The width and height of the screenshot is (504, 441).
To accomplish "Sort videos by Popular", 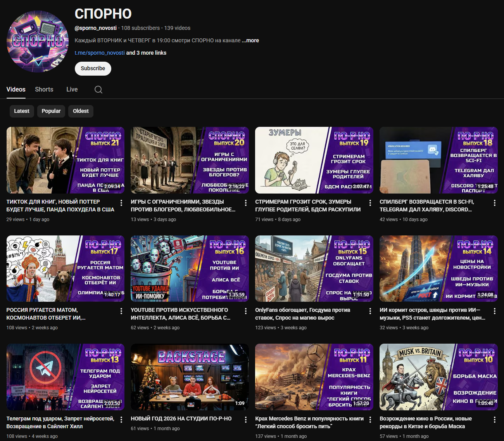I will [51, 111].
